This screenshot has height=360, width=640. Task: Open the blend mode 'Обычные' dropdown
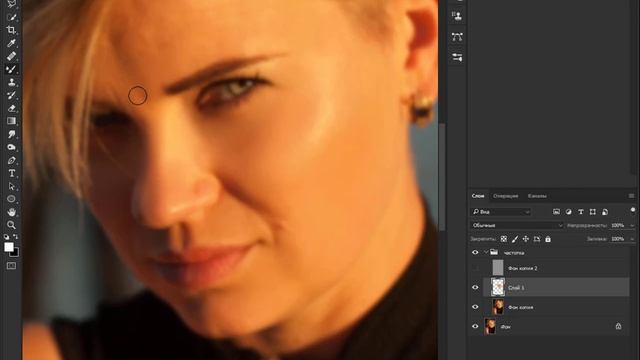(x=517, y=225)
